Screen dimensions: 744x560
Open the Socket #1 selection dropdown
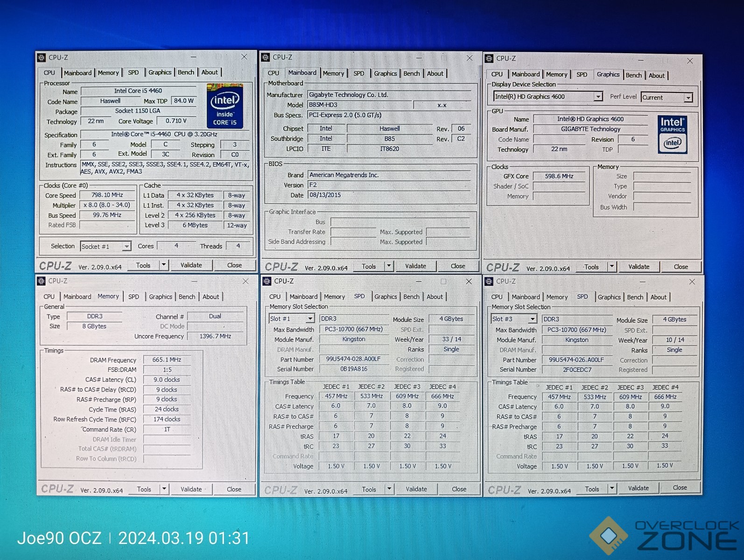(x=126, y=246)
